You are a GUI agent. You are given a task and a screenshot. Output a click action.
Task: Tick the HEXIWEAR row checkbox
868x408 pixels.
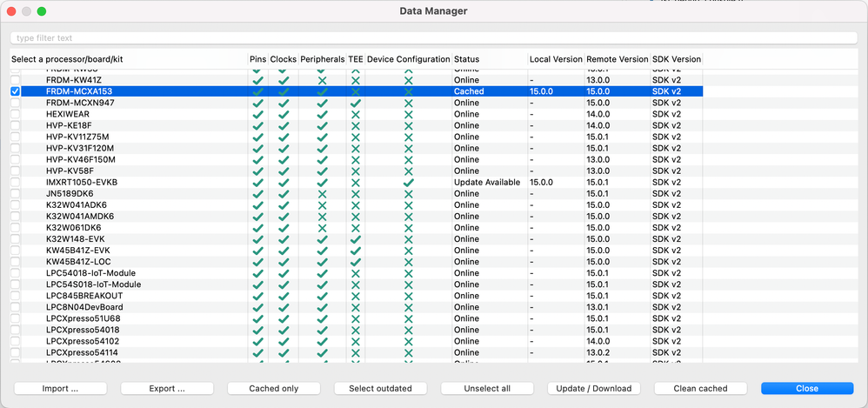point(16,114)
